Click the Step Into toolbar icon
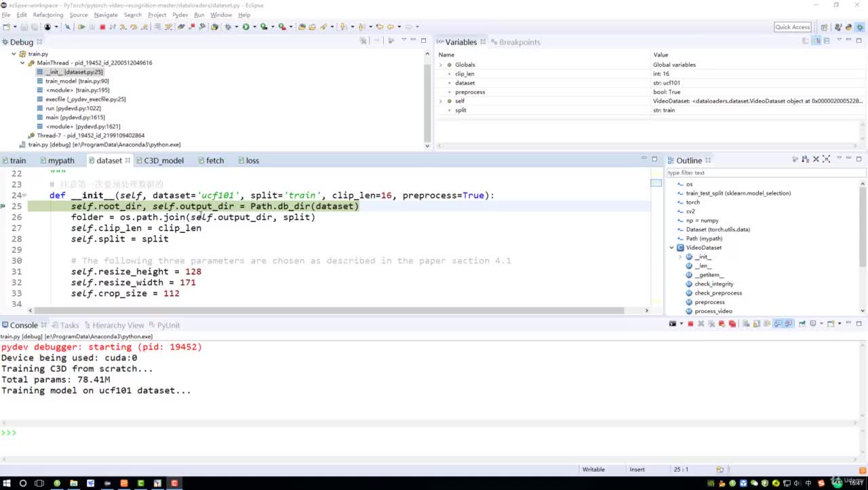This screenshot has width=868, height=490. click(x=122, y=27)
